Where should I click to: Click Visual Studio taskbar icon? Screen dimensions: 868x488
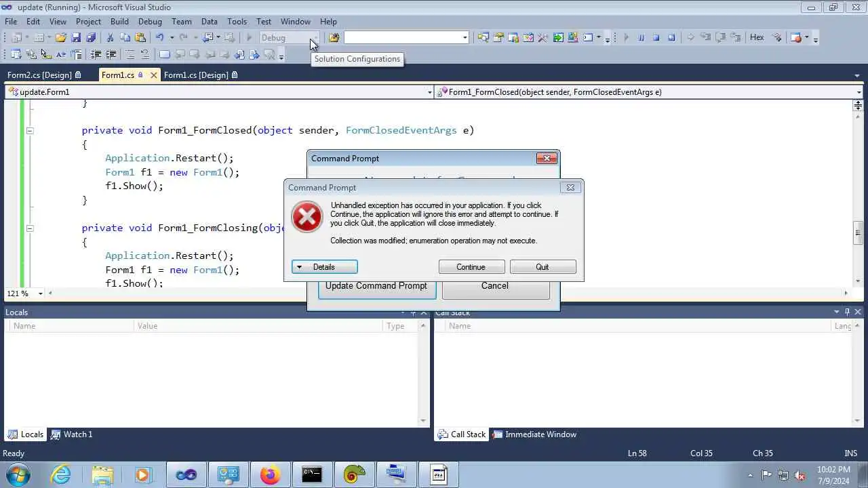click(x=186, y=474)
